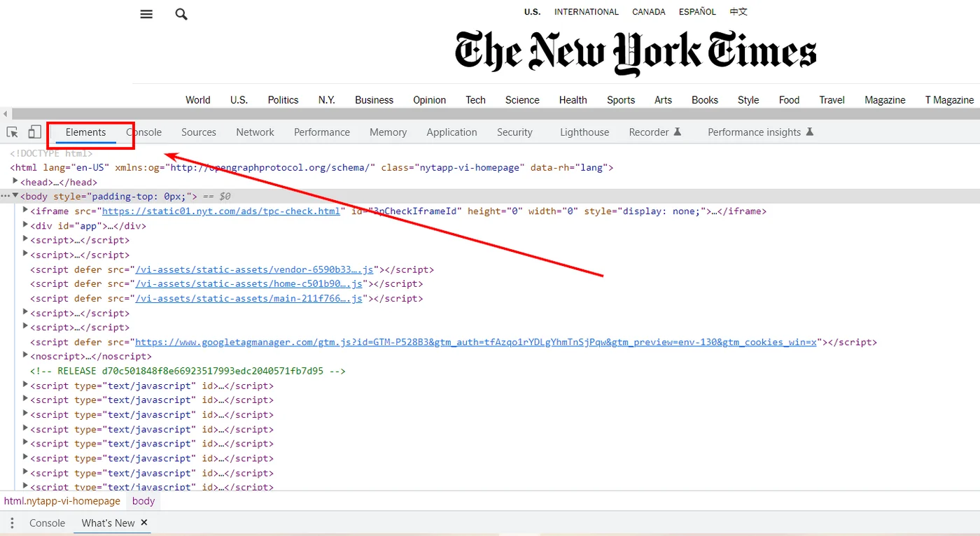Select html.nytapp-vi-homepage breadcrumb

click(x=62, y=501)
